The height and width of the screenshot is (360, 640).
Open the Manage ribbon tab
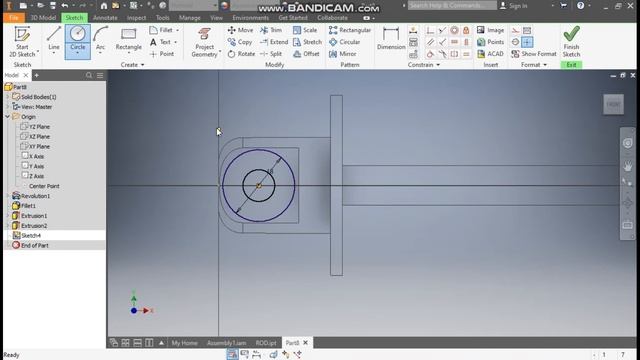[190, 18]
